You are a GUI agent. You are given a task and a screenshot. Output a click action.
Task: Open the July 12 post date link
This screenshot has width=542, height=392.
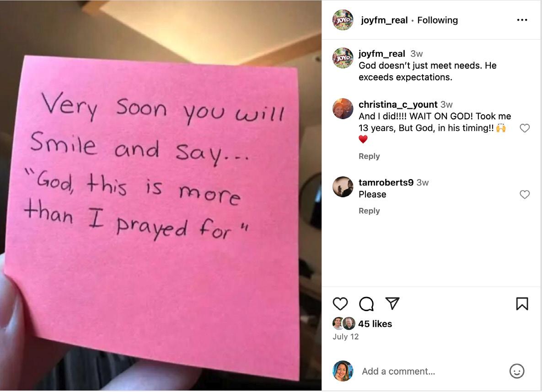[346, 337]
